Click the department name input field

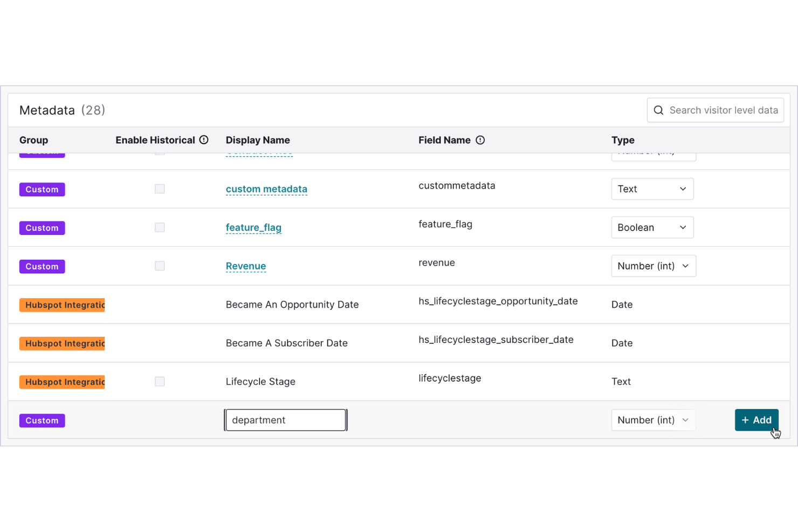coord(285,420)
